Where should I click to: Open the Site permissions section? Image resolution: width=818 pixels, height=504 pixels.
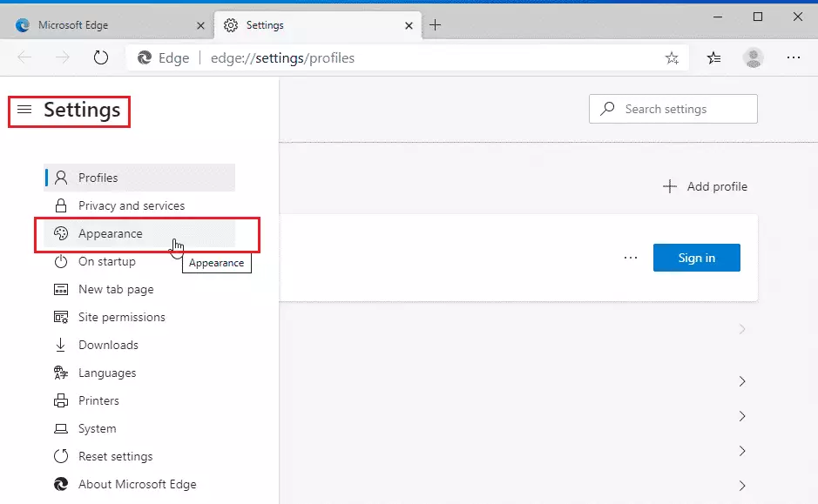tap(139, 317)
